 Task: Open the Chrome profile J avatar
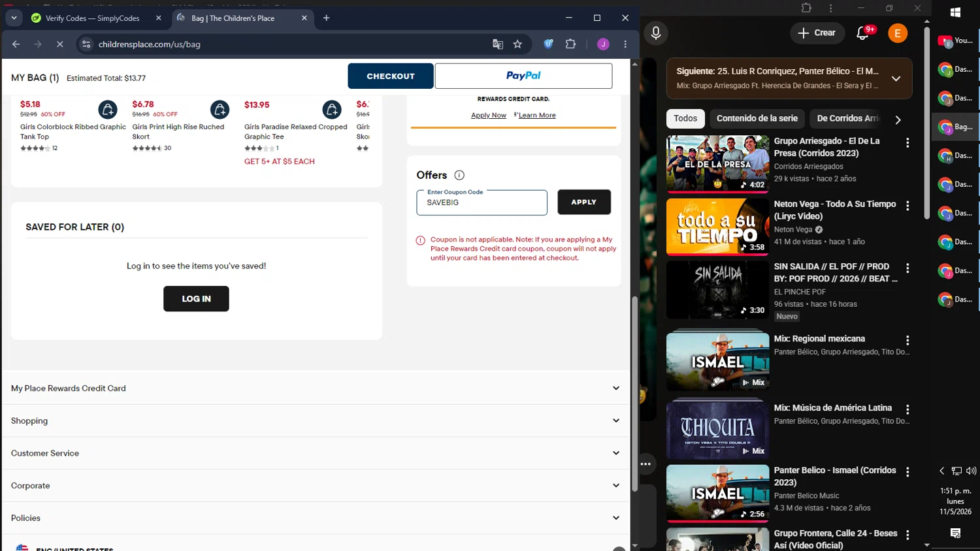(603, 44)
